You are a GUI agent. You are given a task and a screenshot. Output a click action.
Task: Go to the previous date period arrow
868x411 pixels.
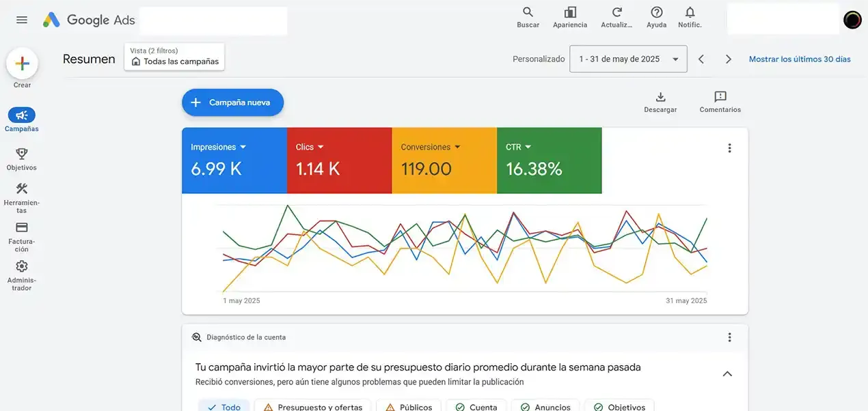701,59
